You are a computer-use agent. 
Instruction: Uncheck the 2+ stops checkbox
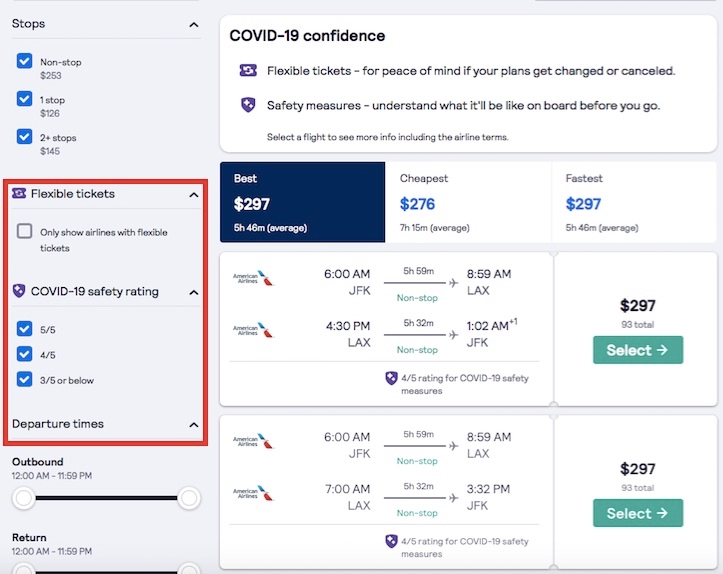tap(24, 136)
